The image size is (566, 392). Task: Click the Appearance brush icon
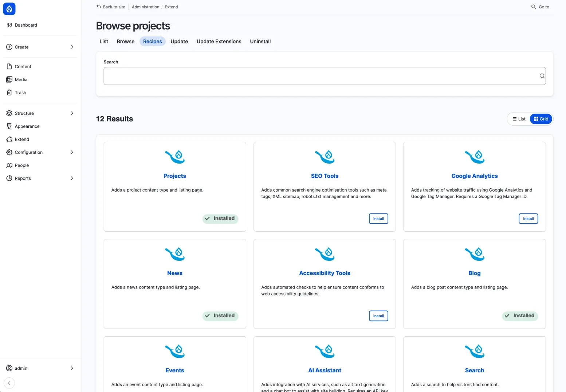point(9,126)
